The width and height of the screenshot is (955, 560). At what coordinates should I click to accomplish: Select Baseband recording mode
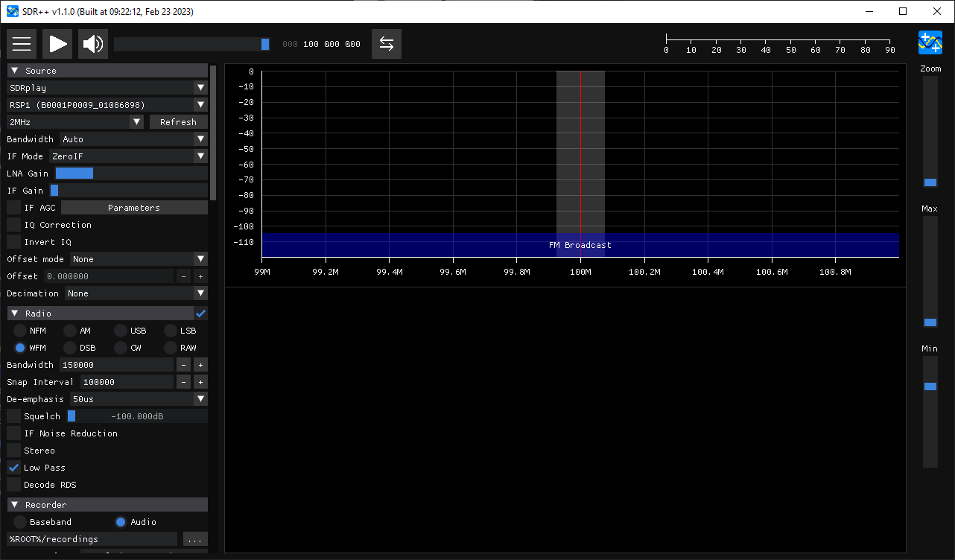click(x=20, y=521)
